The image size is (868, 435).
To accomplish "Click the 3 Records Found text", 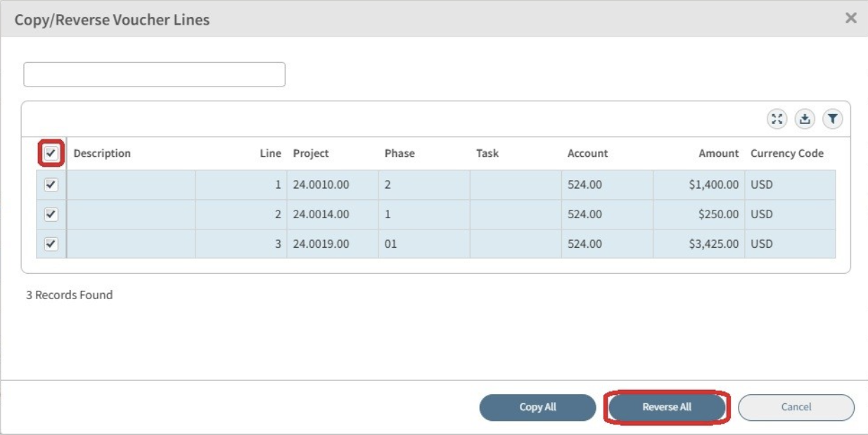I will 70,295.
